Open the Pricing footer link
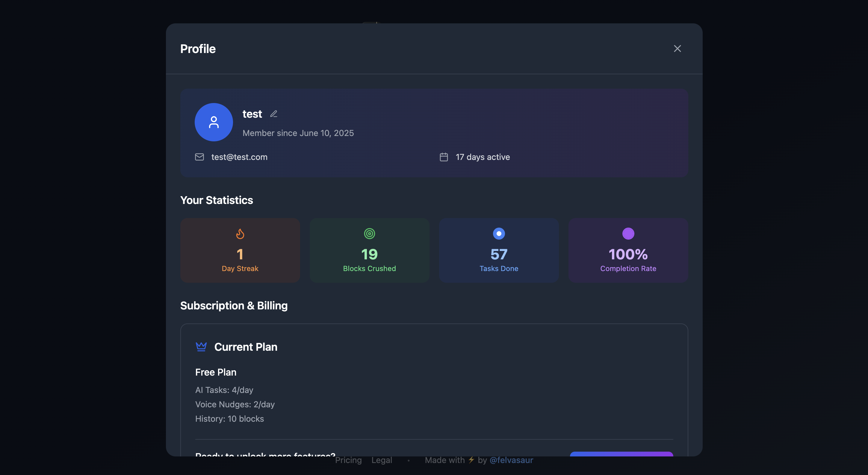868x475 pixels. [348, 460]
